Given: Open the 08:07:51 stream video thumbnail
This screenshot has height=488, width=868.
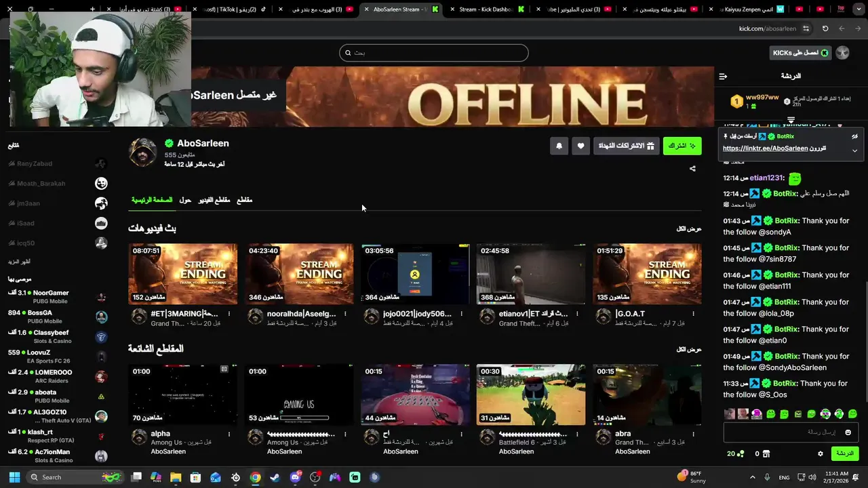Looking at the screenshot, I should pos(183,274).
